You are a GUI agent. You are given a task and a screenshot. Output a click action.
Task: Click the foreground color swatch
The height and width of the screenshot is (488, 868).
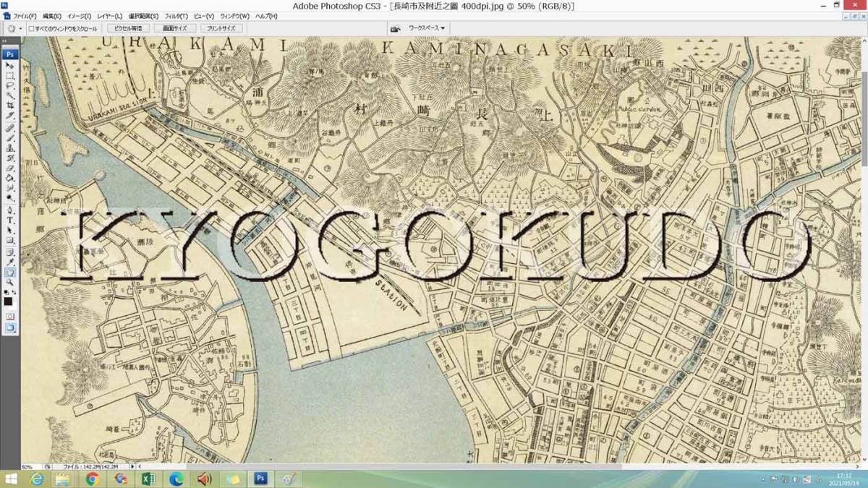7,301
